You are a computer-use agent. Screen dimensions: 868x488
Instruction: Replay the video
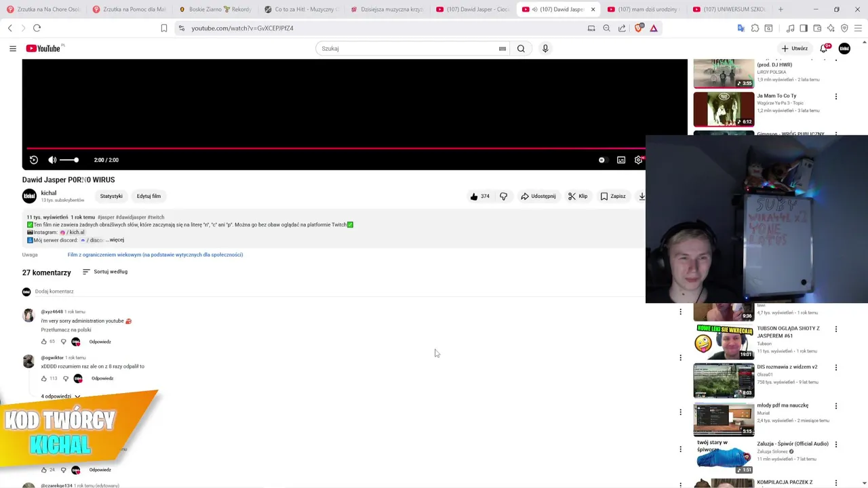[34, 160]
